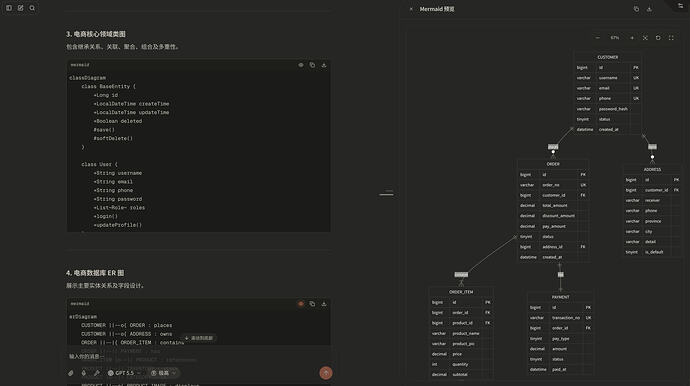Click 'Mermaid 预览' panel title
690x386 pixels.
click(437, 9)
